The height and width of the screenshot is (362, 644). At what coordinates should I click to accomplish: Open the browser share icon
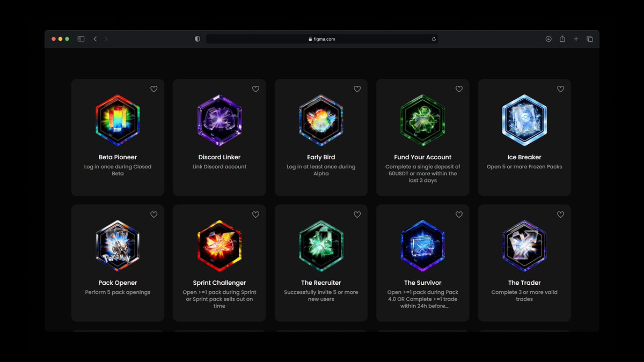click(x=562, y=39)
